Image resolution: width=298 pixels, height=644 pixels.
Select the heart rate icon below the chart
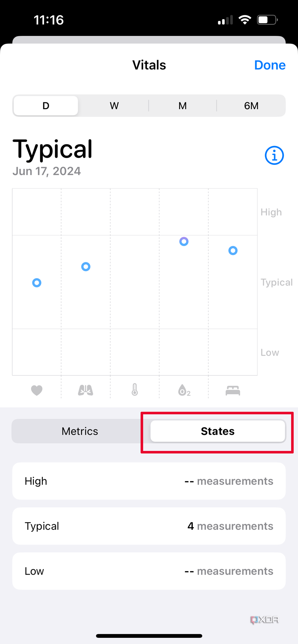point(37,390)
